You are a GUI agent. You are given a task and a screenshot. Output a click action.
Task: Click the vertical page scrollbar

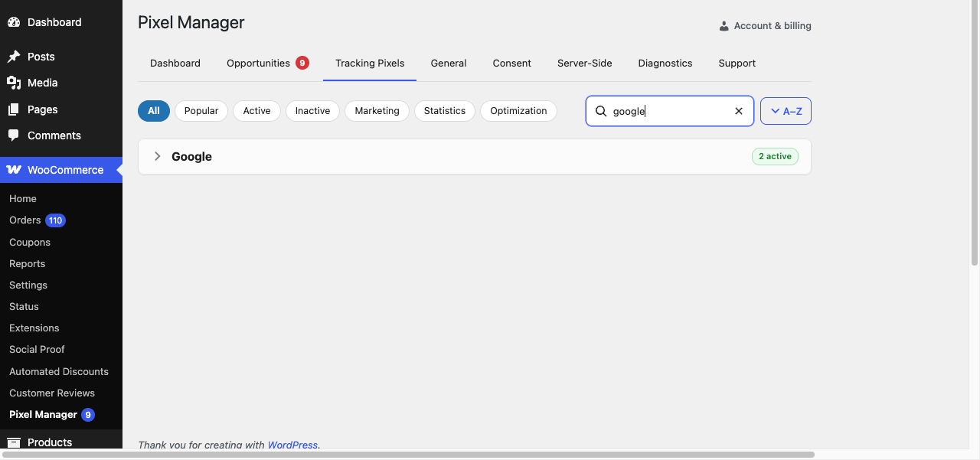click(x=975, y=134)
